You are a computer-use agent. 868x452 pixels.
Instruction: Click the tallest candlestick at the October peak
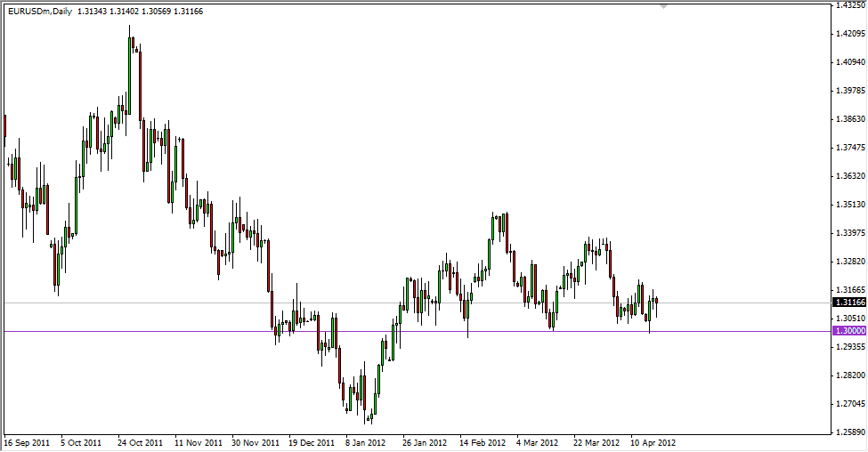point(130,76)
